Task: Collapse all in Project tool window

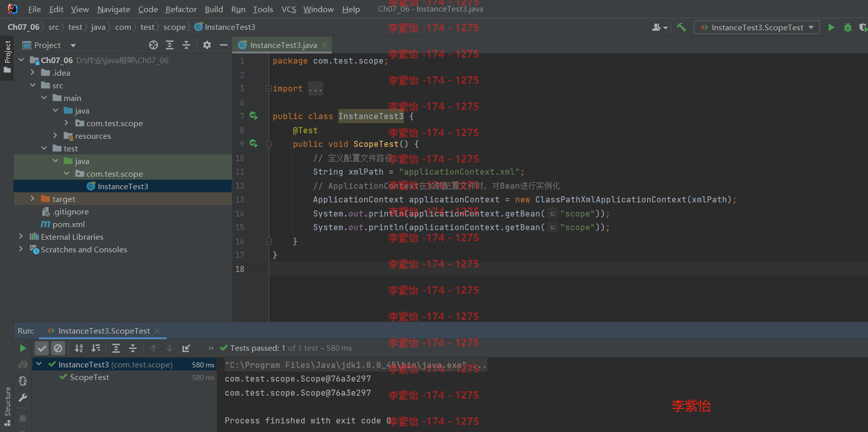Action: (186, 45)
